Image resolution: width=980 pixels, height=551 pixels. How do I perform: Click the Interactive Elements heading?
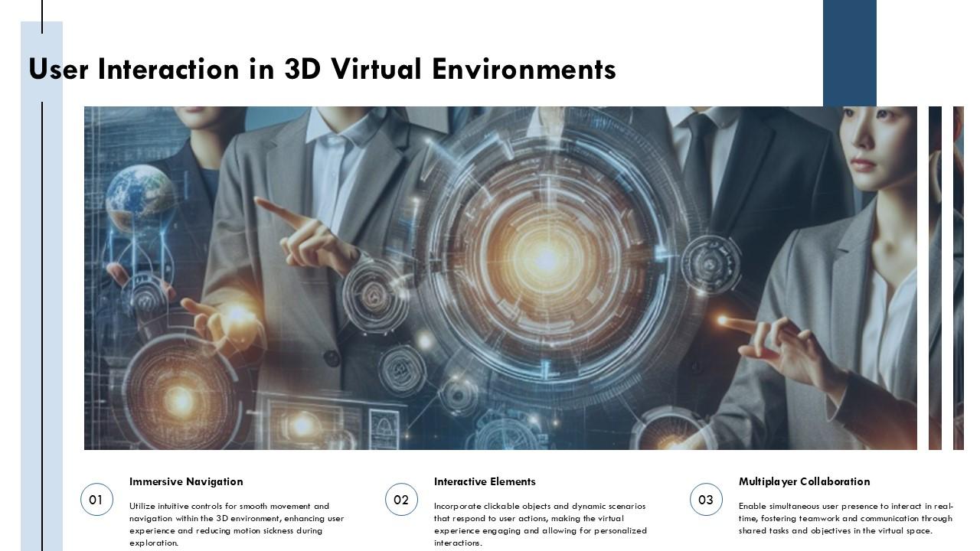[485, 481]
